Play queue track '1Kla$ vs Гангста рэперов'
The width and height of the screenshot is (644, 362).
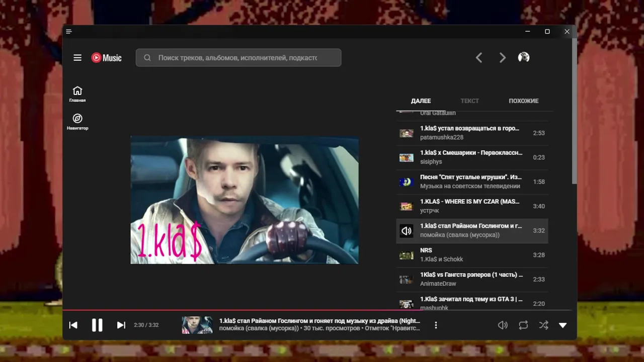pos(472,279)
